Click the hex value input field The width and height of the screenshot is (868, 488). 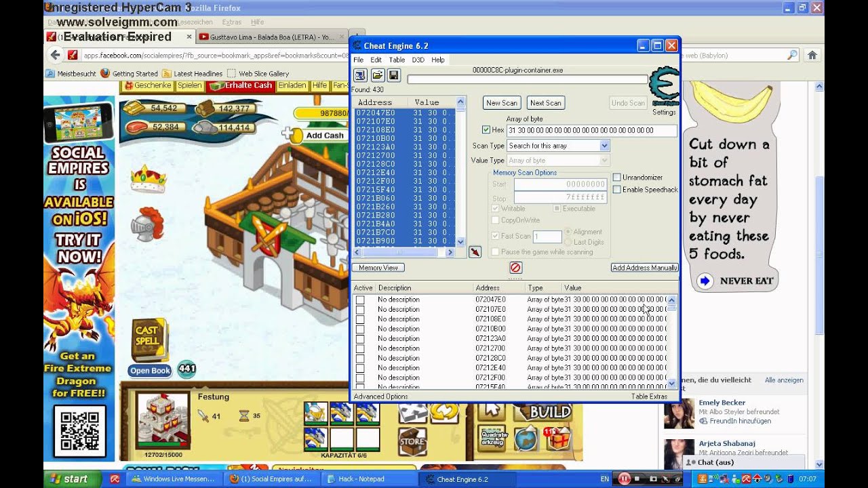coord(591,130)
